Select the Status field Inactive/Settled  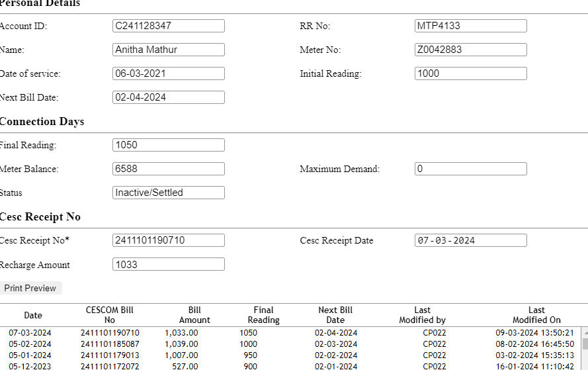(169, 193)
